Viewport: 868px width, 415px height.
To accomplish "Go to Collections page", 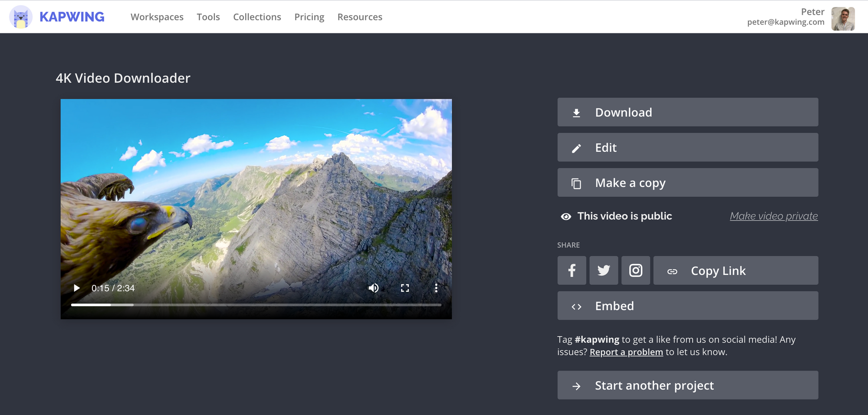I will point(257,17).
